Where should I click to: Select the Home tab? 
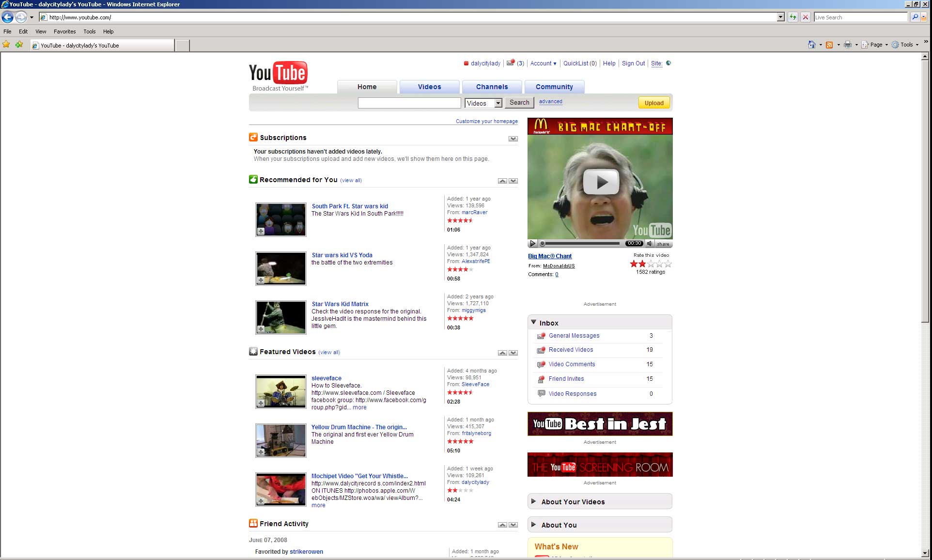[367, 87]
